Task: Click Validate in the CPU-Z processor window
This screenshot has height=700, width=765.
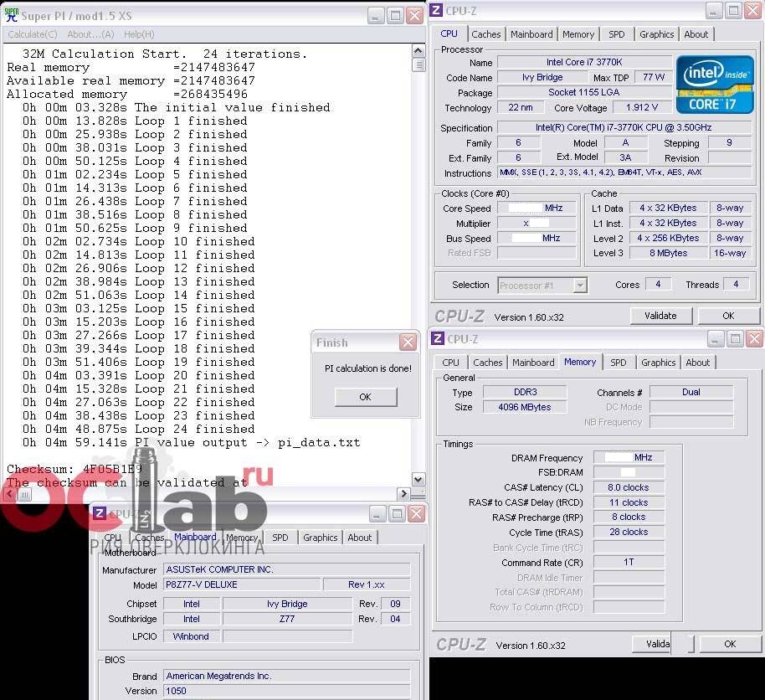Action: [660, 316]
